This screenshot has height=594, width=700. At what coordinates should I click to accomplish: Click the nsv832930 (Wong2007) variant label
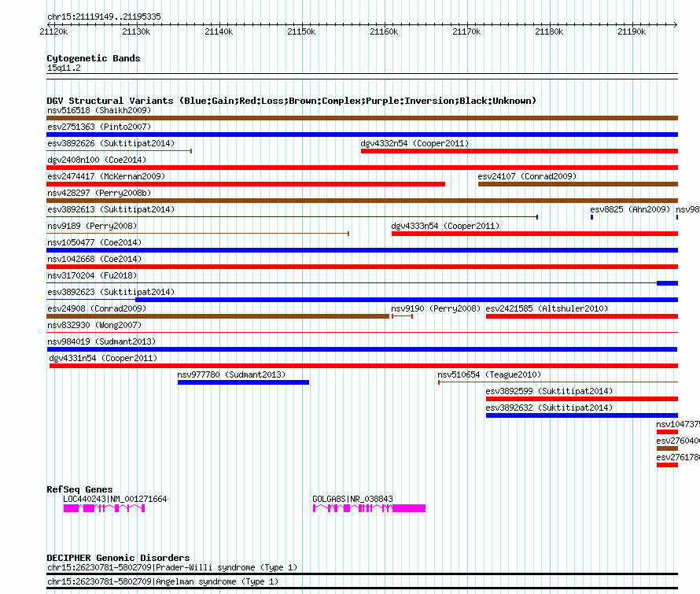click(94, 325)
